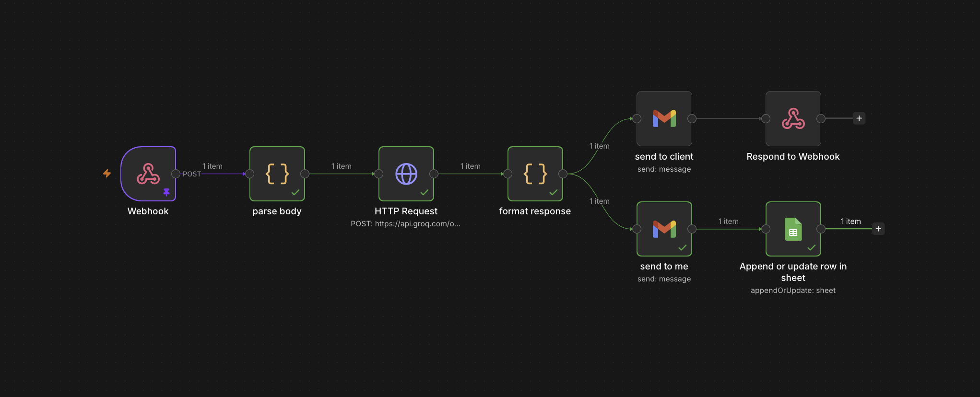Click the 'HTTP Request' label

point(406,211)
